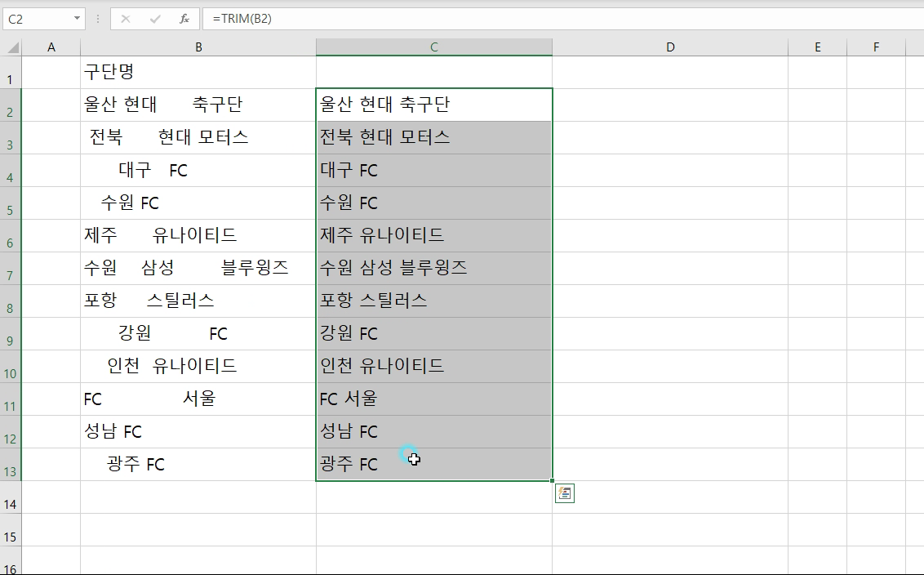924x575 pixels.
Task: Select column C header
Action: coord(434,47)
